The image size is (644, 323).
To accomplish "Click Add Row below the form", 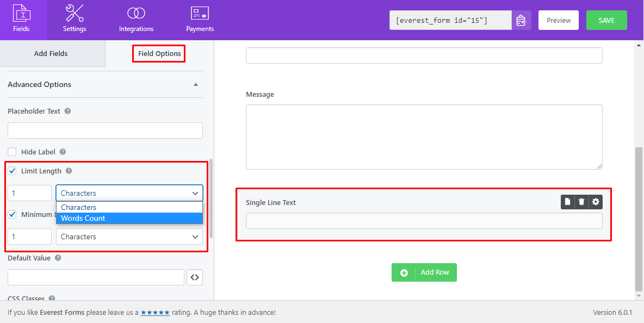I will [x=424, y=272].
